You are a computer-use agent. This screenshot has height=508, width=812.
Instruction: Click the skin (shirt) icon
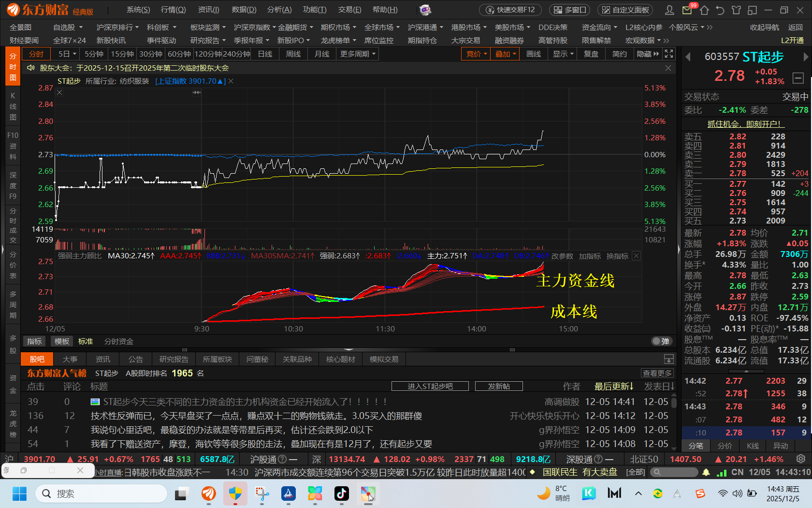pos(736,10)
